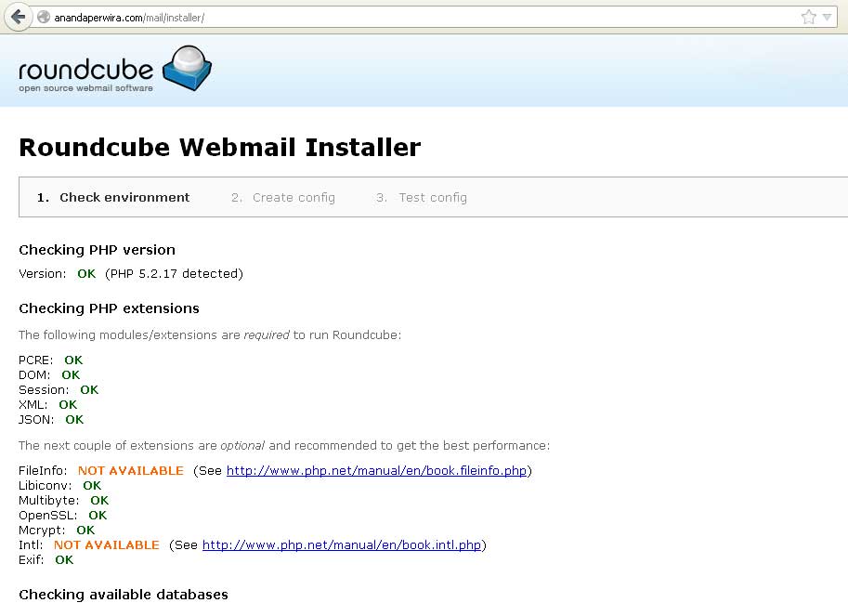Click the OK status next to XML

pos(68,404)
